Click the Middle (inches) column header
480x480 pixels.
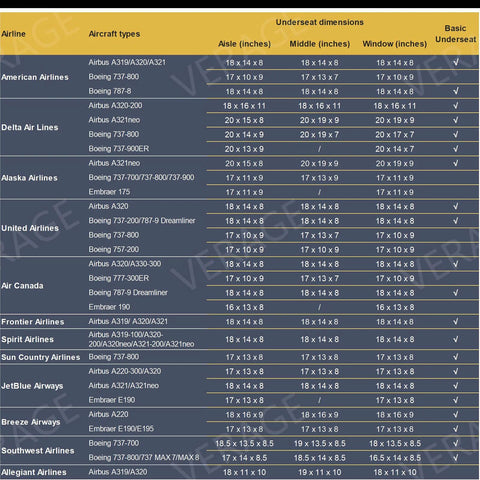pyautogui.click(x=320, y=44)
